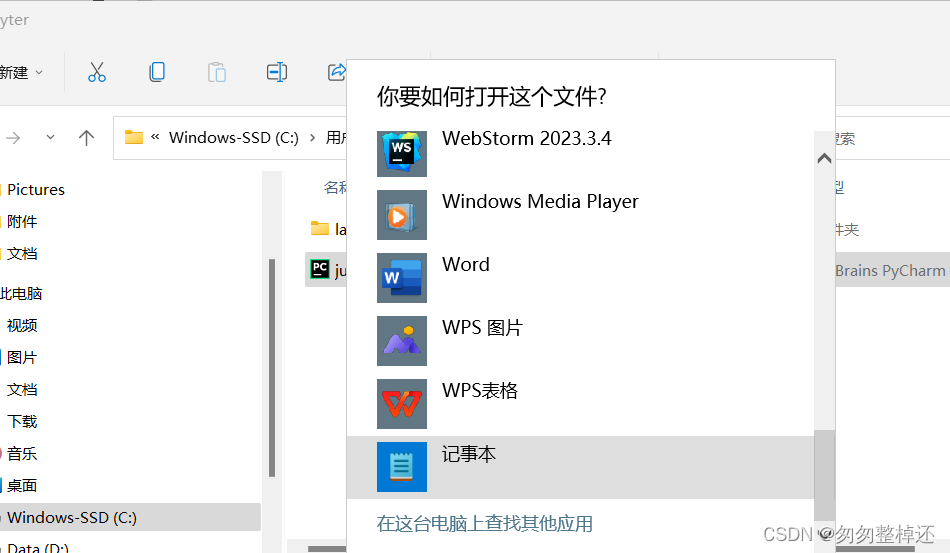Image resolution: width=950 pixels, height=553 pixels.
Task: Select 附件 in the navigation pane
Action: click(22, 222)
